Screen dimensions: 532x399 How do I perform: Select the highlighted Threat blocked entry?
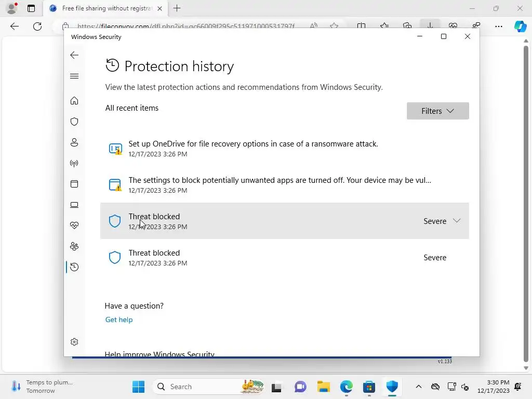(x=284, y=221)
